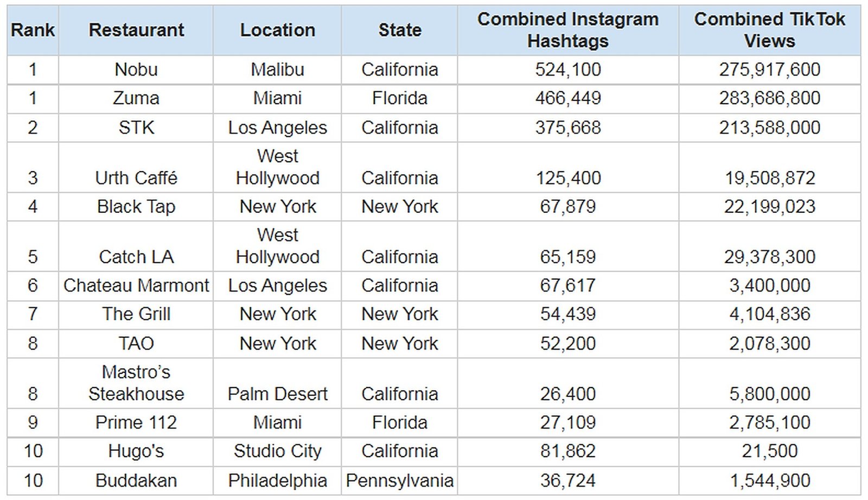Viewport: 868px width, 500px height.
Task: Select the Nobu restaurant cell
Action: 136,69
